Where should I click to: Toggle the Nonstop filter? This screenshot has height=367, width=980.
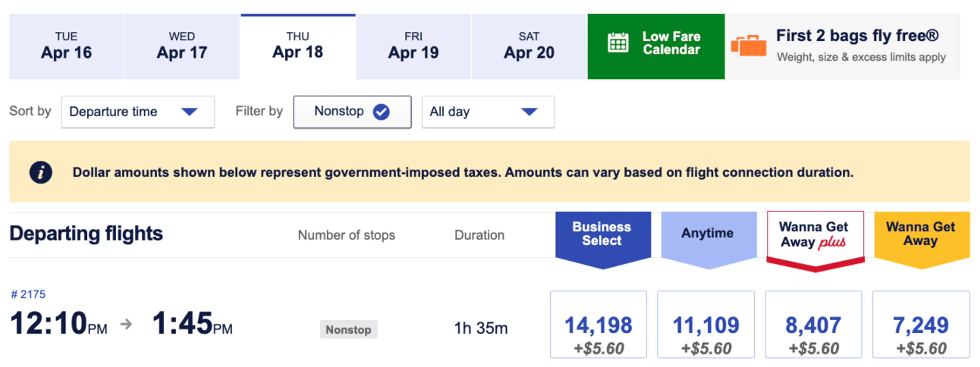[x=352, y=112]
